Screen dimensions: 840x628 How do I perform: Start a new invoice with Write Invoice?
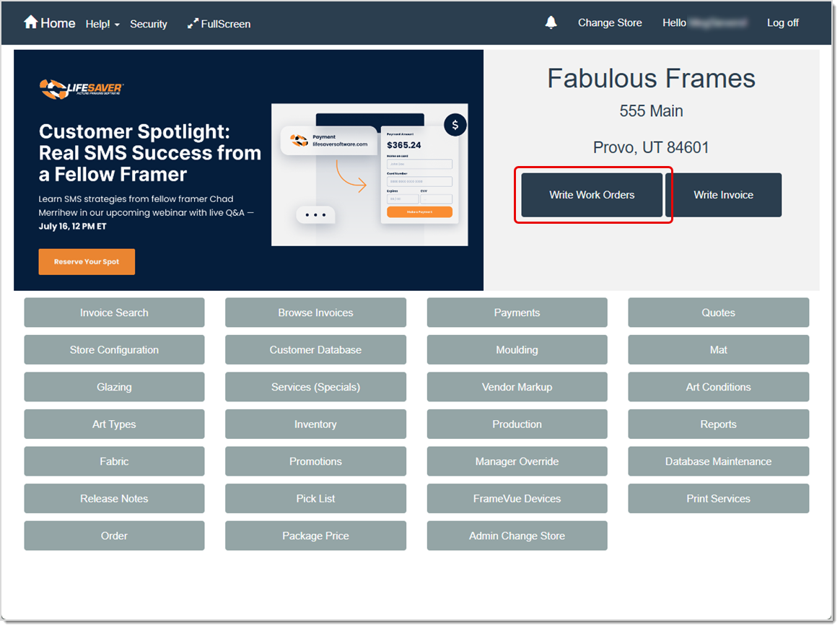pyautogui.click(x=723, y=195)
